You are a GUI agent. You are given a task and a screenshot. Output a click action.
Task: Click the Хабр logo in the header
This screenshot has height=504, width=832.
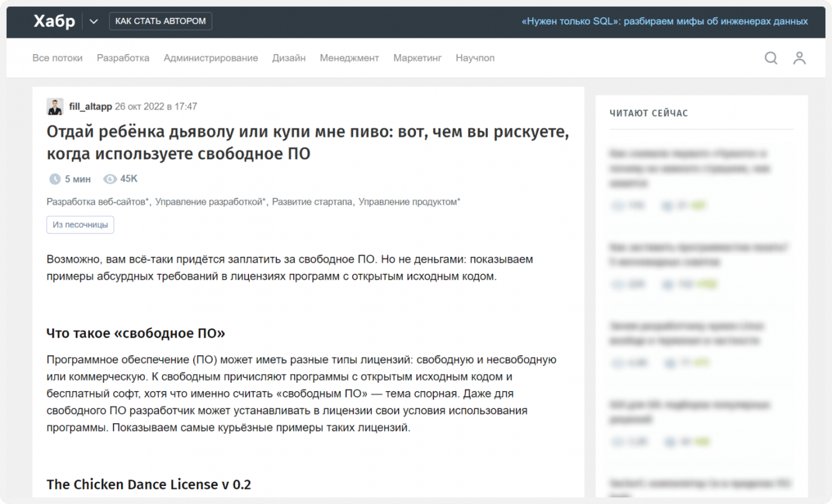click(54, 21)
